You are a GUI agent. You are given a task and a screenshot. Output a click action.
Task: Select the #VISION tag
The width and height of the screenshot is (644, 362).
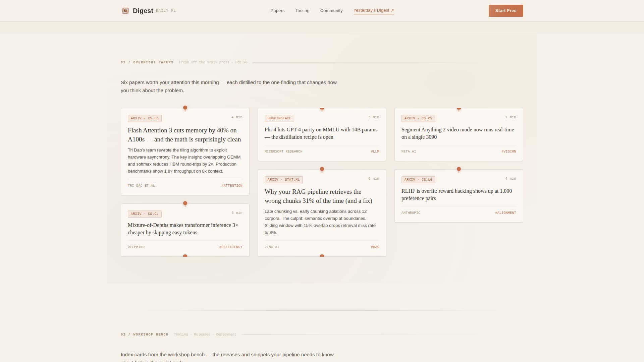508,152
